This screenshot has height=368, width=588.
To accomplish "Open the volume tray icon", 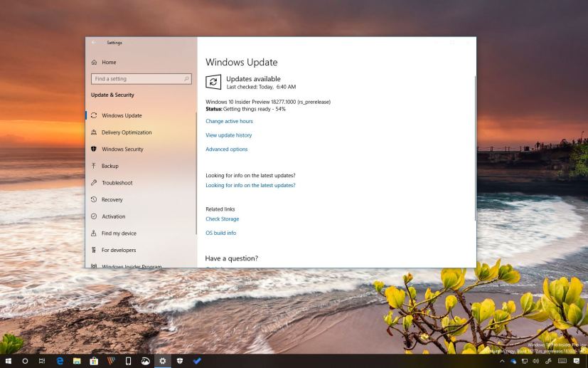I will click(536, 362).
